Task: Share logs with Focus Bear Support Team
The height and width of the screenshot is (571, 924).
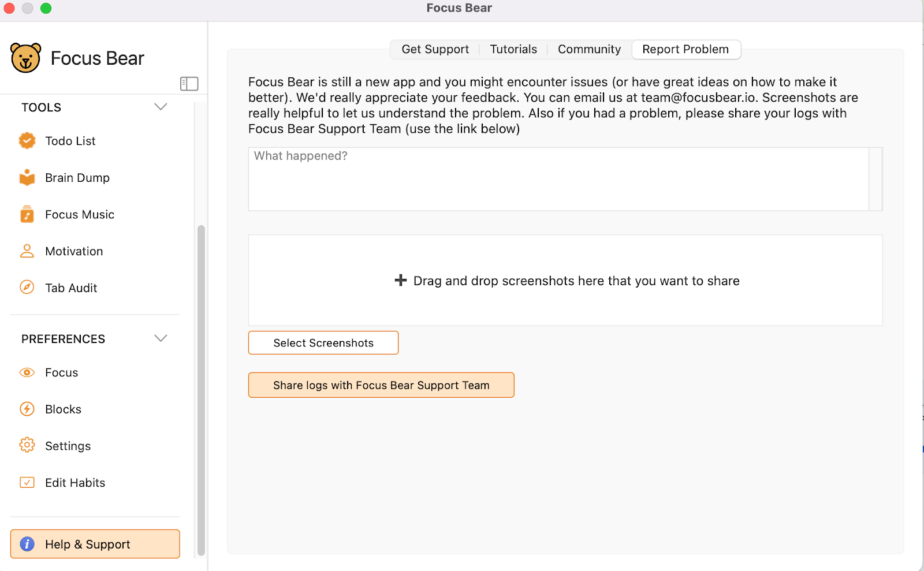Action: coord(381,385)
